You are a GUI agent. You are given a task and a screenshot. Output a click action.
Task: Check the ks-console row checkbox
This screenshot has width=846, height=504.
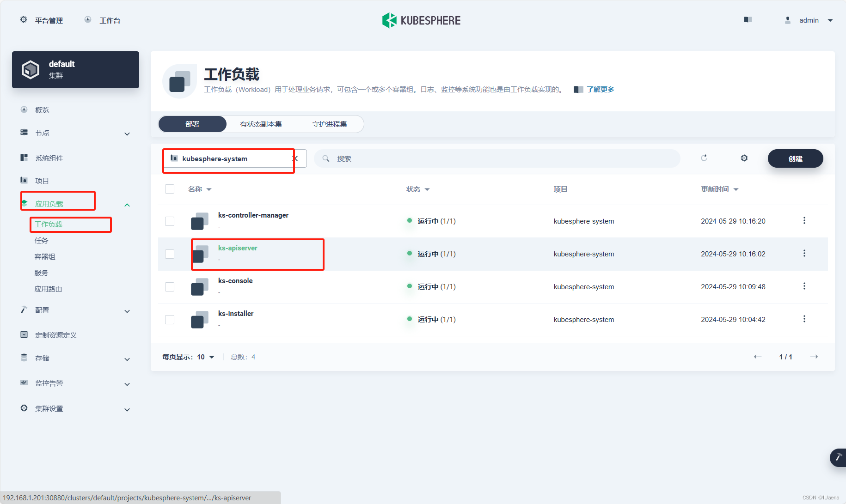click(x=170, y=287)
